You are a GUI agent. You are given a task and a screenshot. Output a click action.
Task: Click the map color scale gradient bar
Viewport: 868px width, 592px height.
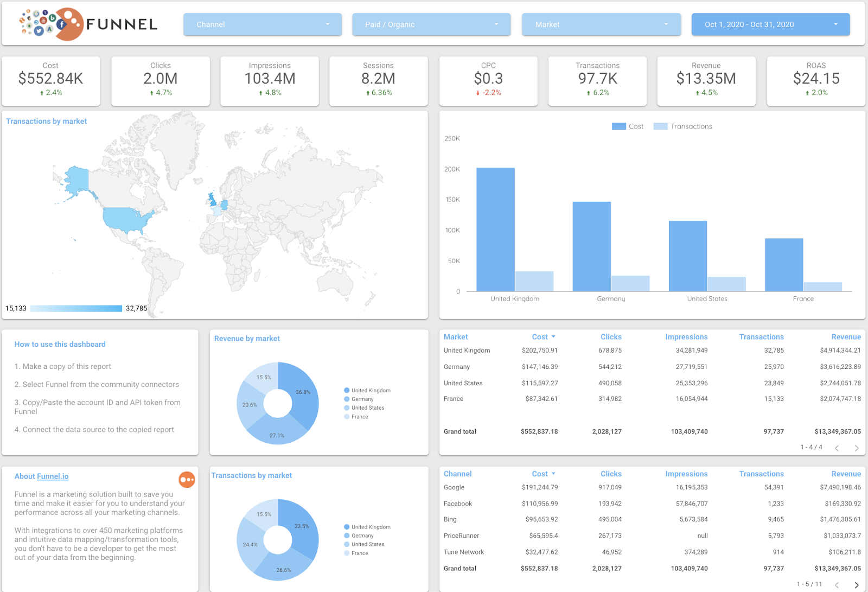[76, 308]
